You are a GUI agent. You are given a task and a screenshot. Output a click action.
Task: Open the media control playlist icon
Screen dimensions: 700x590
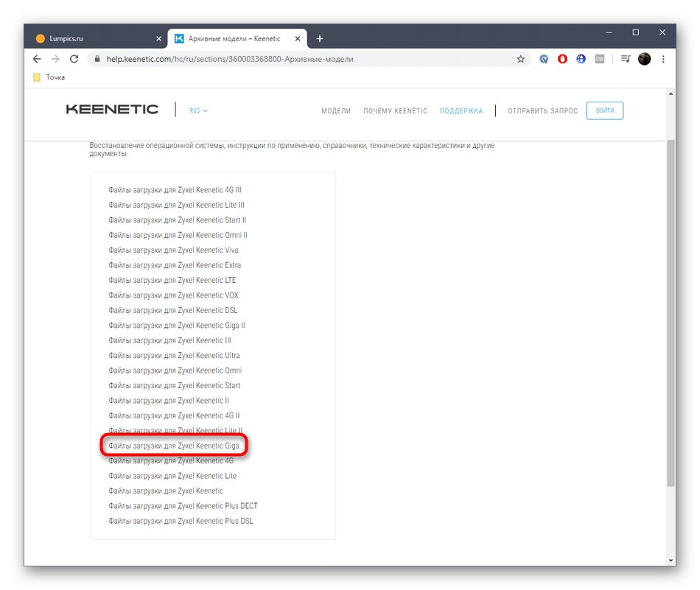626,59
